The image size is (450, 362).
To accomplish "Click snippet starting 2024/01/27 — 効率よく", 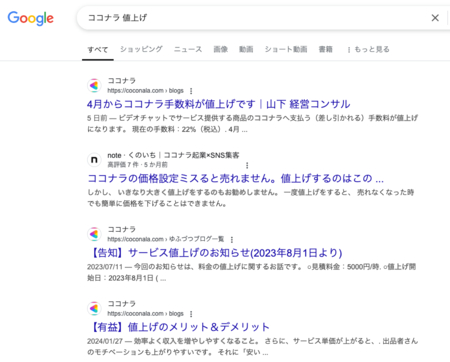I will pos(252,347).
